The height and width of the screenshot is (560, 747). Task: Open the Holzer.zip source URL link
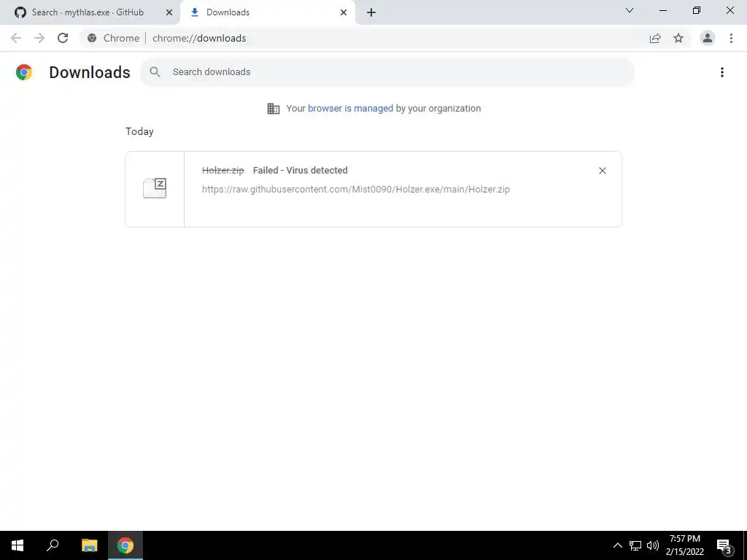tap(356, 190)
